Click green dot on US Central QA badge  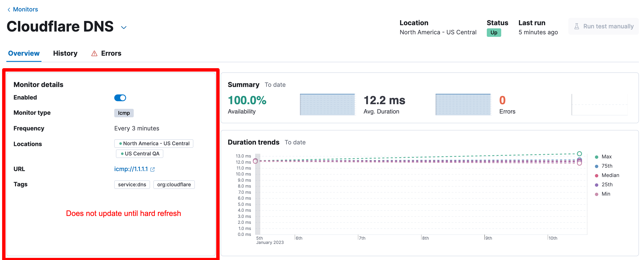click(122, 154)
